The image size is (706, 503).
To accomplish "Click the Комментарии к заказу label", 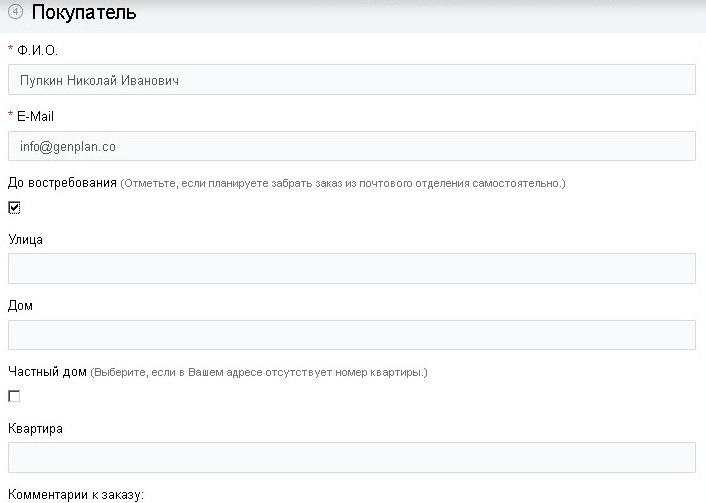I will tap(76, 494).
